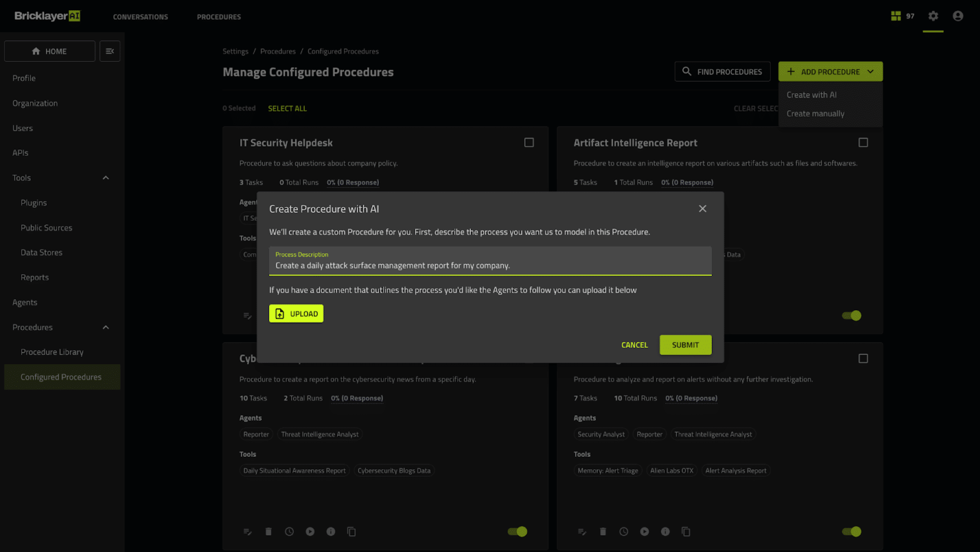
Task: Click the duplicate copy icon on bottom-right card
Action: pos(686,531)
